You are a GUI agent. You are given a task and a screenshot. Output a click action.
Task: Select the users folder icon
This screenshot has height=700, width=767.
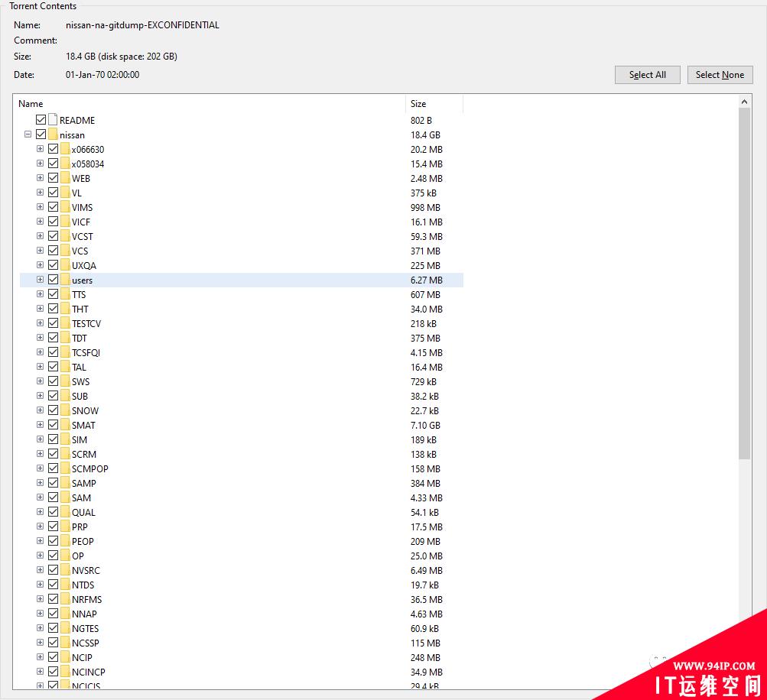65,280
